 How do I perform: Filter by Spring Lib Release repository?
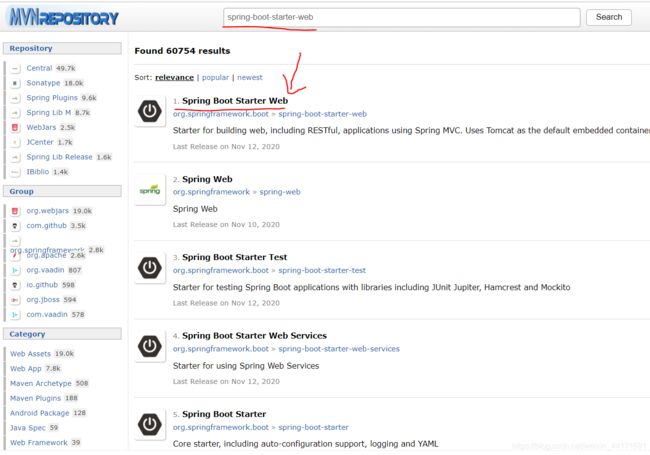click(59, 157)
